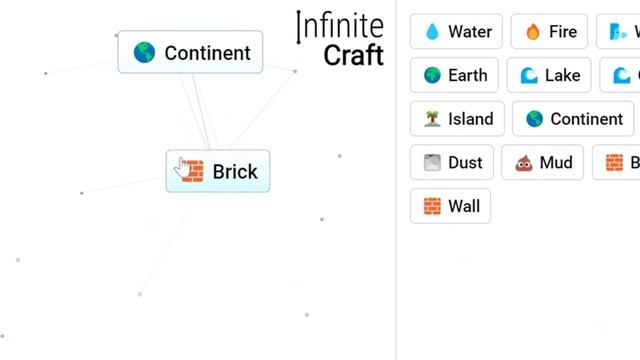The height and width of the screenshot is (360, 640).
Task: Click the Infinite Craft logo
Action: pos(340,39)
